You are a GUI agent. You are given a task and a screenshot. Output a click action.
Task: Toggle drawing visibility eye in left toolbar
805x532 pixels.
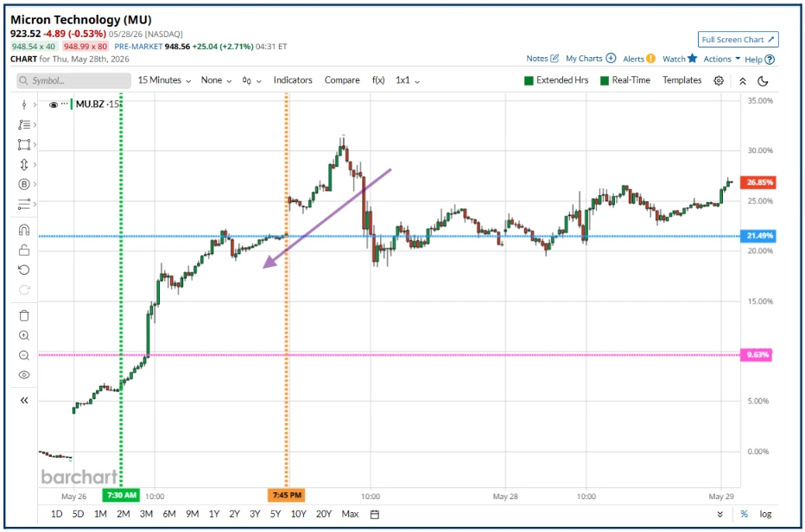(x=23, y=376)
